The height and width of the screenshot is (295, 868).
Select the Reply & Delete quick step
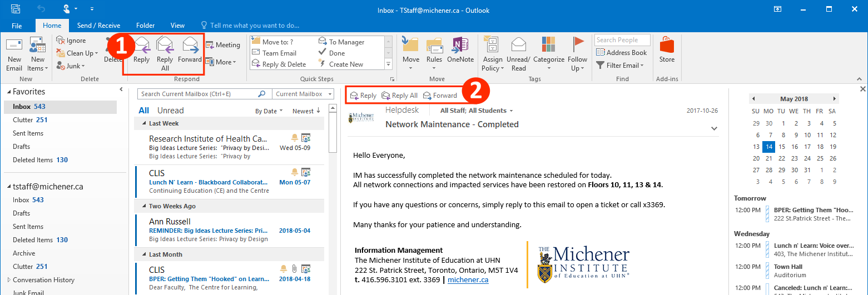(x=279, y=64)
